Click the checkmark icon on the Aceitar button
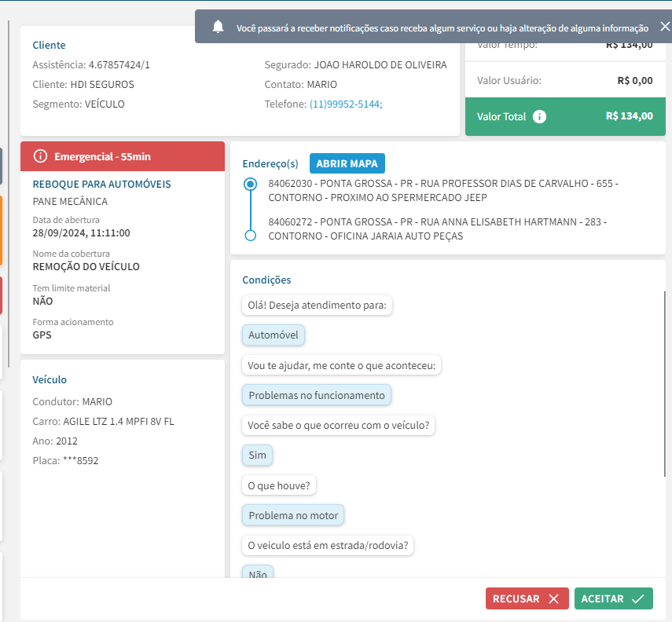The height and width of the screenshot is (622, 672). pyautogui.click(x=638, y=599)
